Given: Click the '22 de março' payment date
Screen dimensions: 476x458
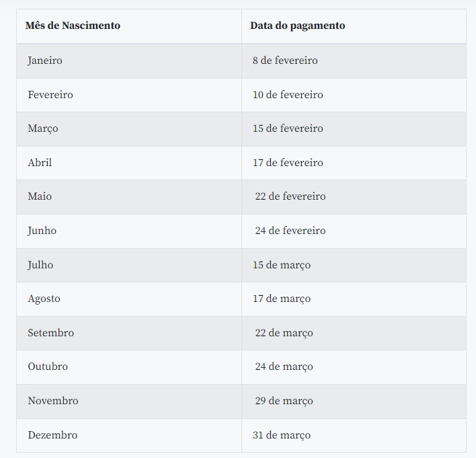Looking at the screenshot, I should (284, 333).
